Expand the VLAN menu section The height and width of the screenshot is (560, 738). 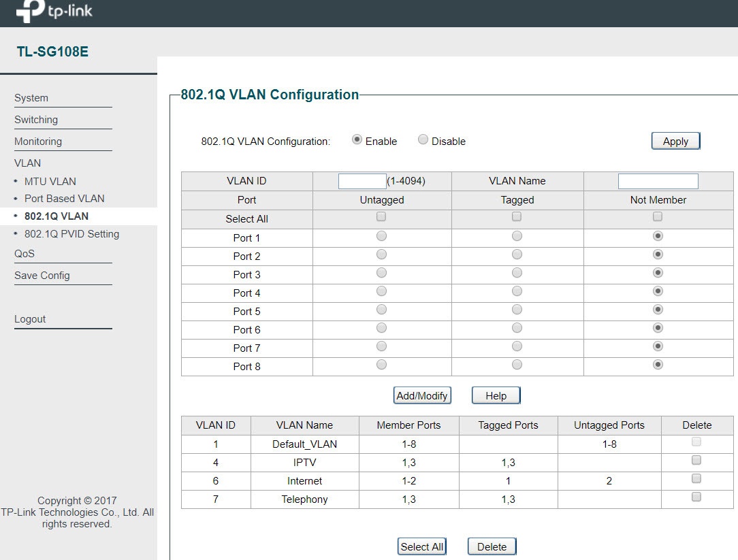(x=28, y=163)
